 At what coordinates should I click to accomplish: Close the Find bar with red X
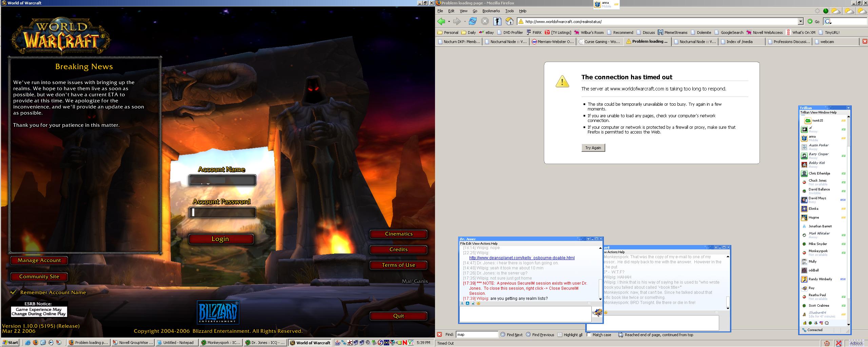(439, 334)
